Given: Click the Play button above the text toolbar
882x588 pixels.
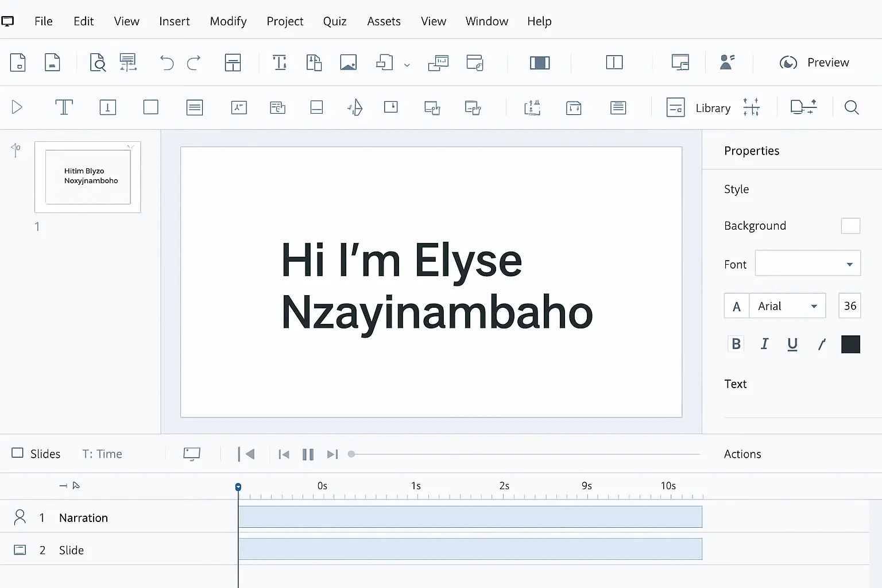Looking at the screenshot, I should tap(17, 107).
